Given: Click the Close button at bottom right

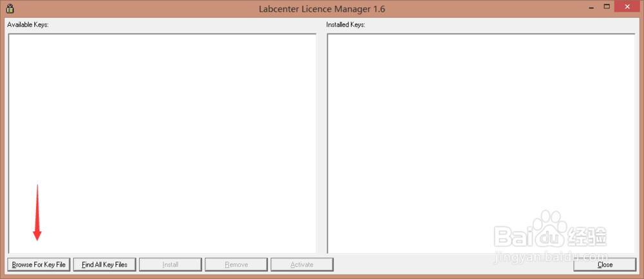Looking at the screenshot, I should pos(605,265).
